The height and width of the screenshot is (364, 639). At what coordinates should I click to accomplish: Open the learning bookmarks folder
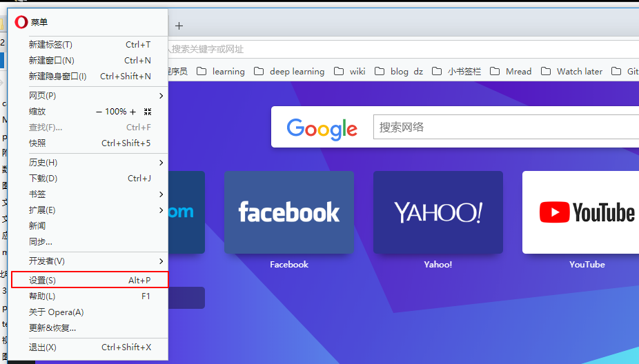(220, 71)
